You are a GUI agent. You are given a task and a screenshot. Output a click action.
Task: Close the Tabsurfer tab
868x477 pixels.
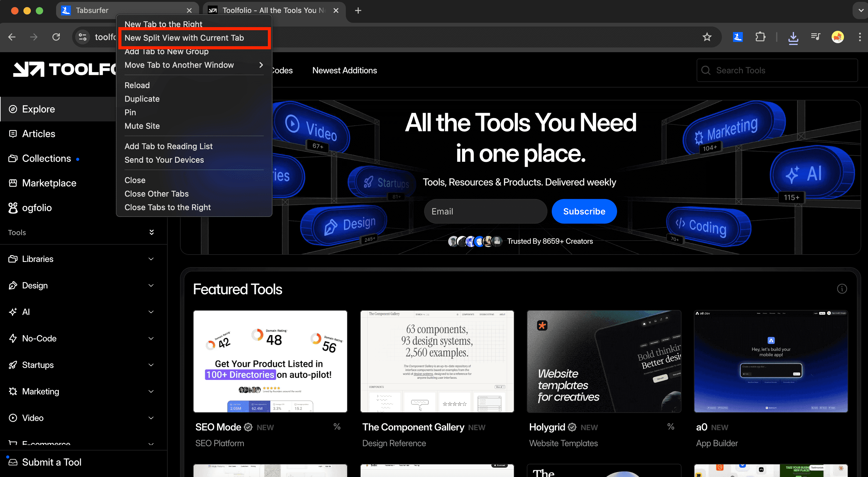(189, 10)
